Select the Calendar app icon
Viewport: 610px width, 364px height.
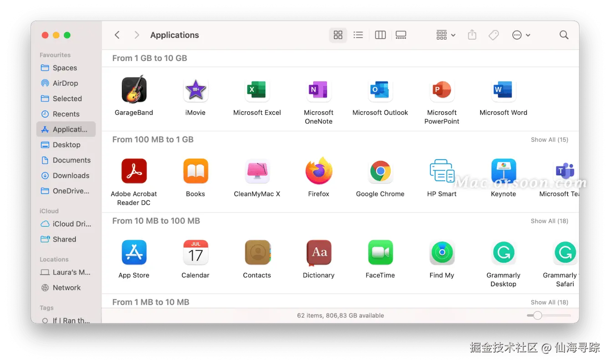coord(196,253)
